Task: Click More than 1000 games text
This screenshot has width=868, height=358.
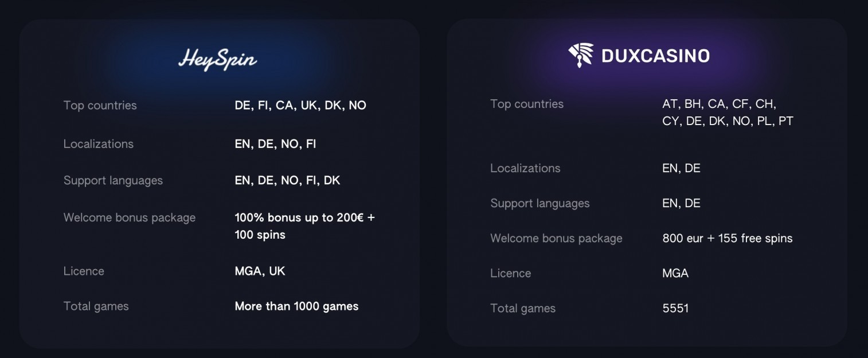Action: [296, 306]
